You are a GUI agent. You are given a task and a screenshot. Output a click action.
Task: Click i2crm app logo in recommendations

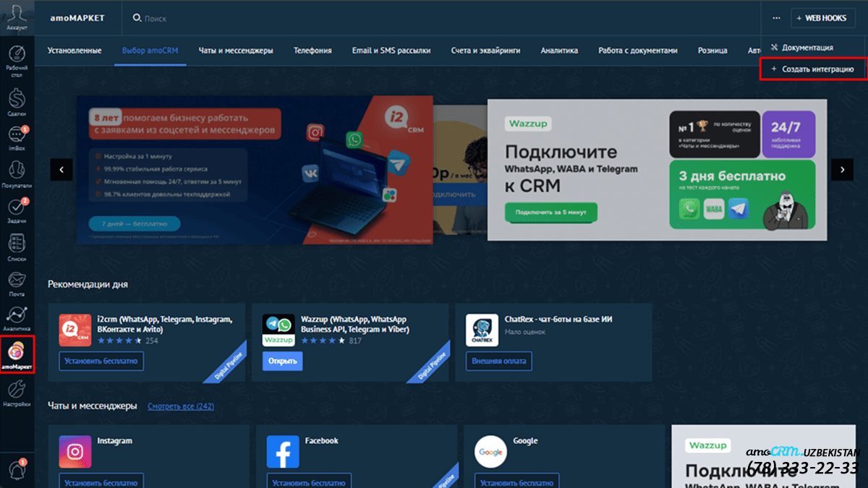pos(75,330)
